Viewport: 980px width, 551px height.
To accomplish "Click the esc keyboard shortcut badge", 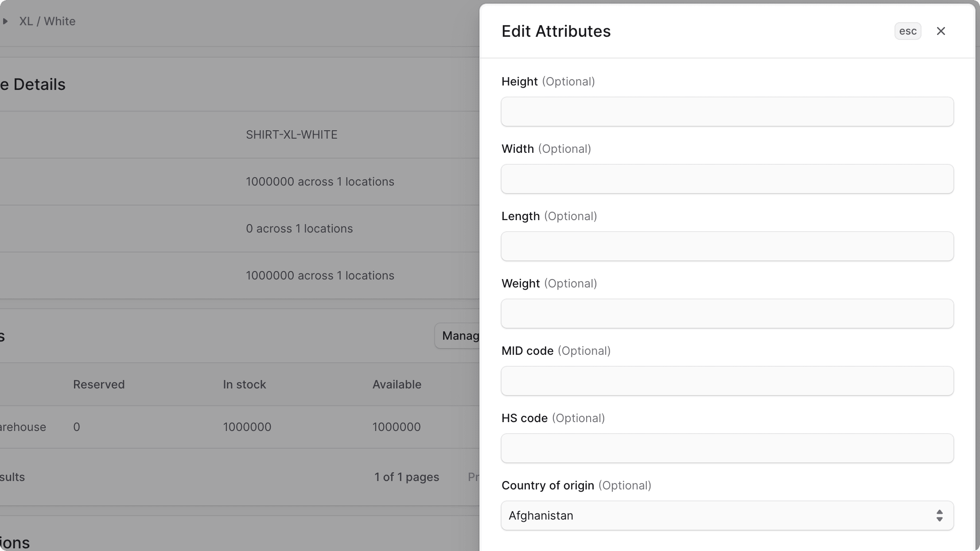I will tap(908, 31).
